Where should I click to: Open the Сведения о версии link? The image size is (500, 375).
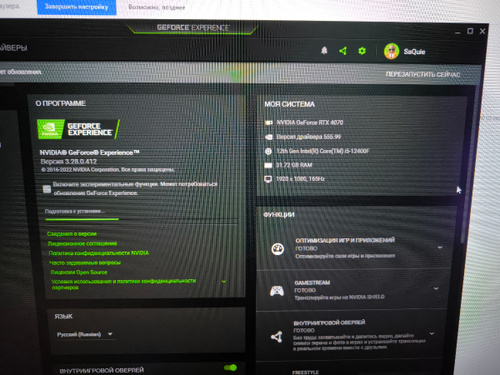pyautogui.click(x=72, y=234)
